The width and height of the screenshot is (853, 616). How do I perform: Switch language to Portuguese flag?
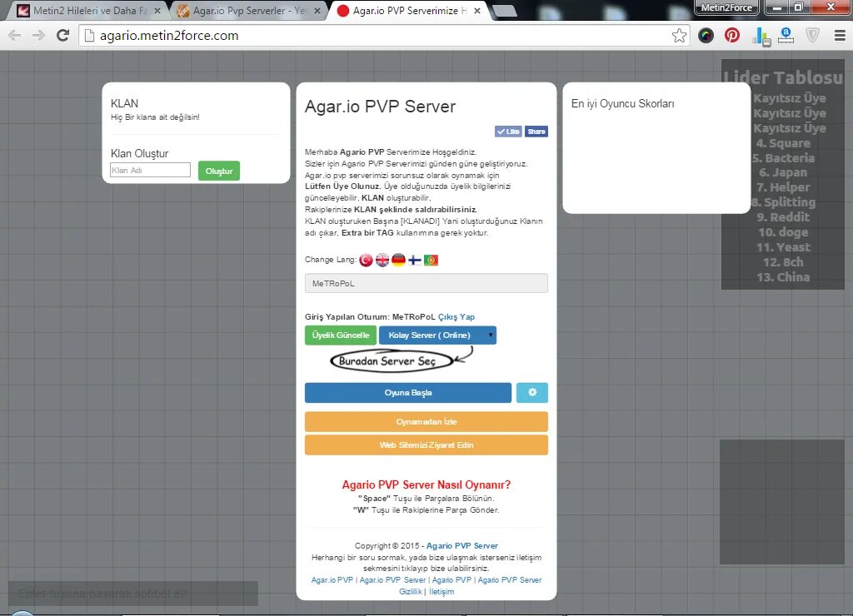click(x=431, y=261)
